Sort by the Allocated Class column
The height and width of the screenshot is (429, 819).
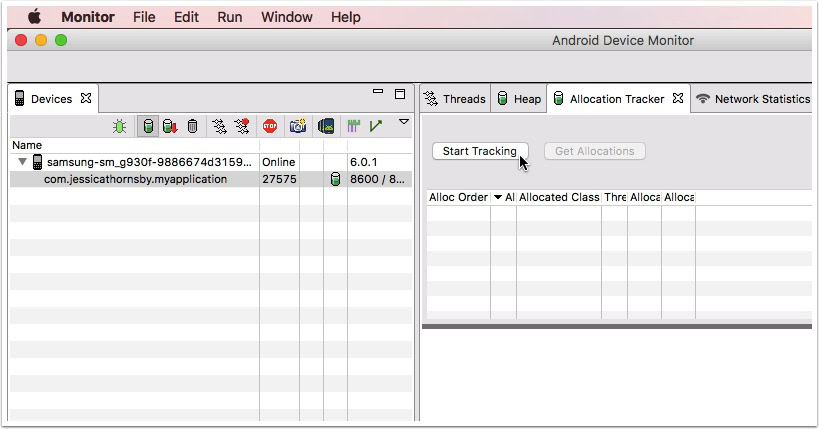559,198
